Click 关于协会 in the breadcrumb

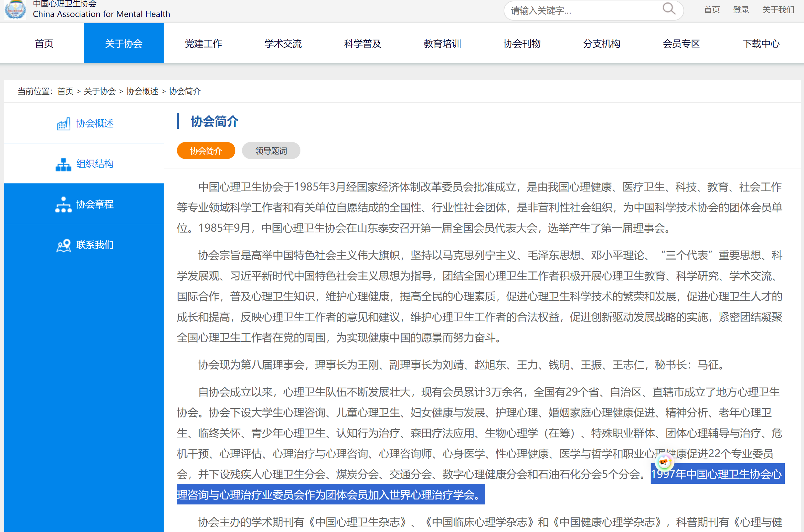click(100, 91)
